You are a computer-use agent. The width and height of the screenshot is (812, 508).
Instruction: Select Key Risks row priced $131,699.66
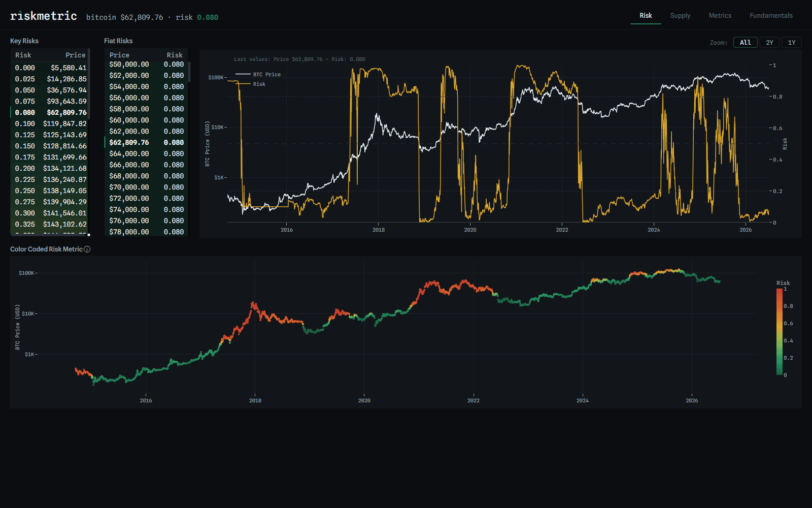coord(50,157)
